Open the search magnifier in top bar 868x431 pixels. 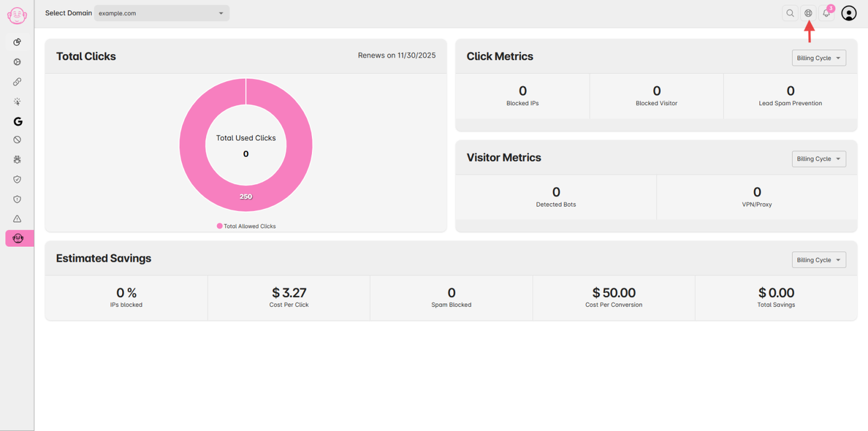(790, 13)
